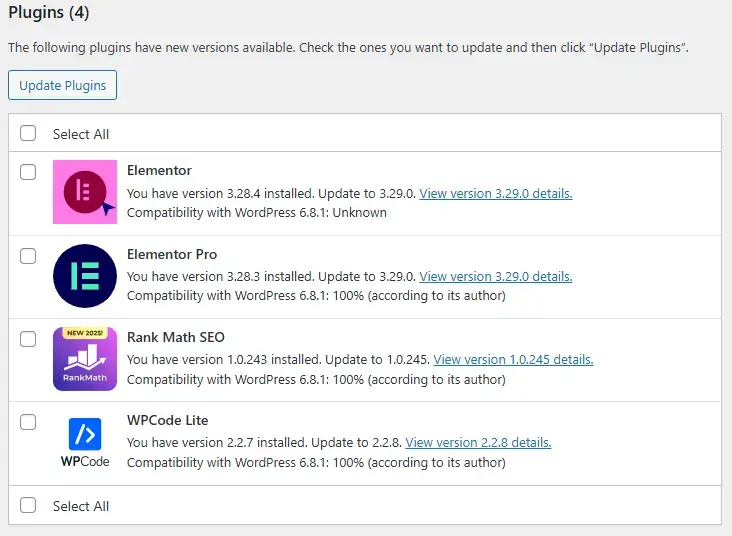Click 'You have version 3.28.3 installed' text
This screenshot has height=536, width=732.
222,276
